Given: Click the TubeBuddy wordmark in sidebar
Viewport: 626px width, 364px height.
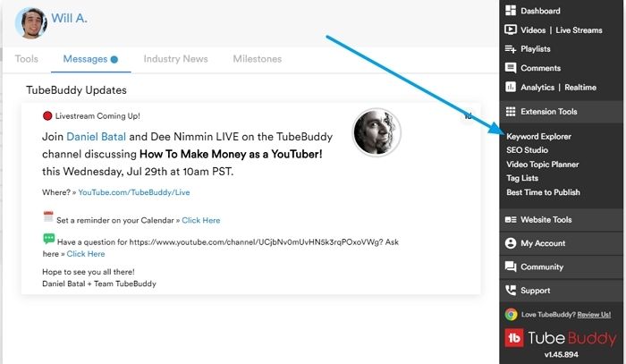Looking at the screenshot, I should [571, 338].
